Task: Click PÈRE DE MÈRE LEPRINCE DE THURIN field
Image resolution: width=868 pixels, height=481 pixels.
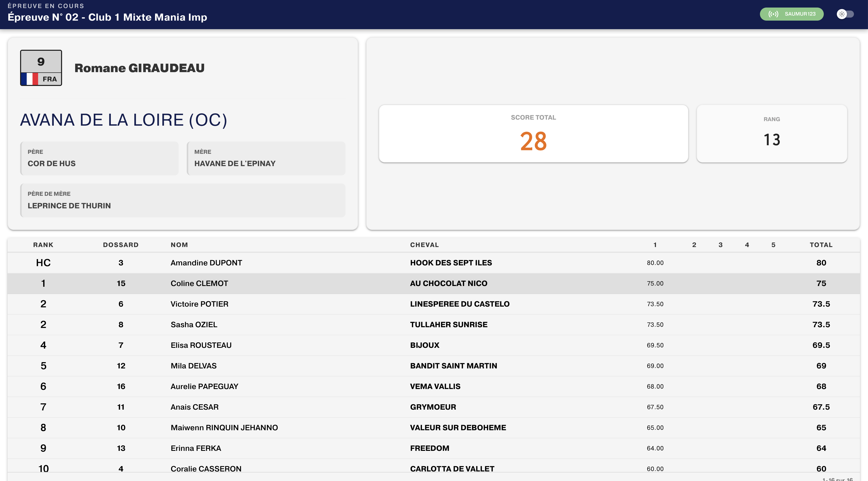Action: [x=183, y=200]
